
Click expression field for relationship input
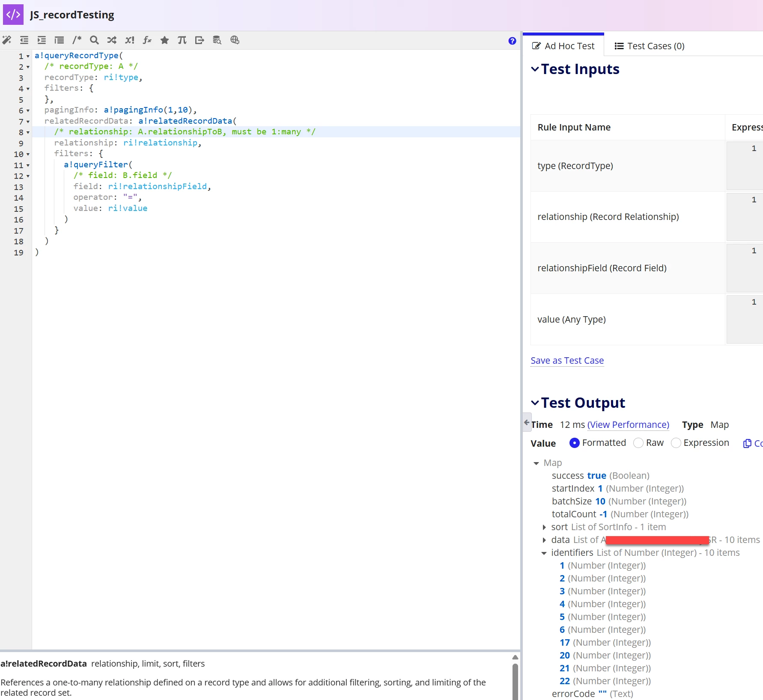(745, 217)
